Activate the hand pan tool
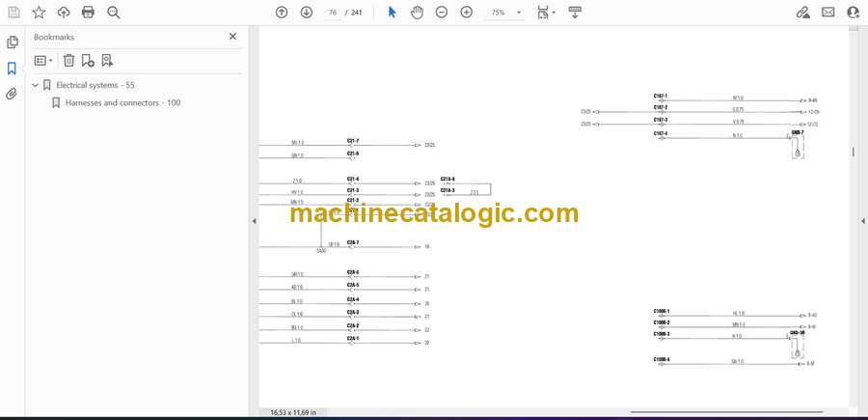This screenshot has width=868, height=420. [x=417, y=13]
